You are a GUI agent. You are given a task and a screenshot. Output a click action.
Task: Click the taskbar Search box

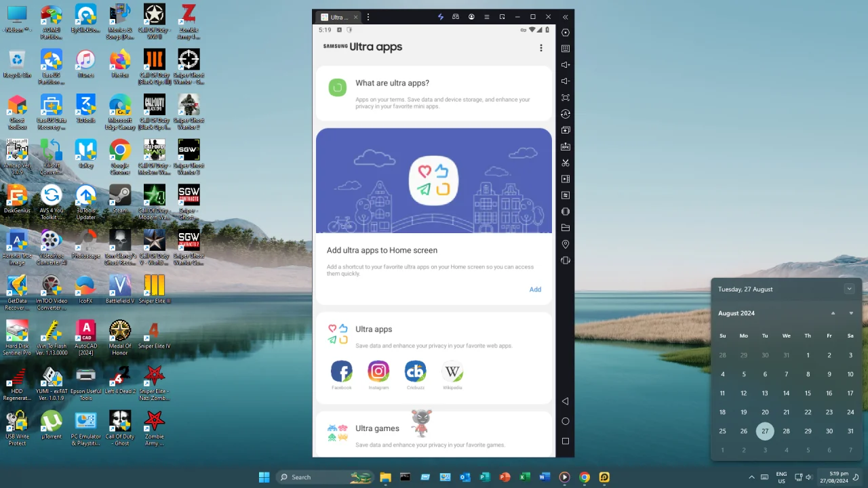(325, 477)
